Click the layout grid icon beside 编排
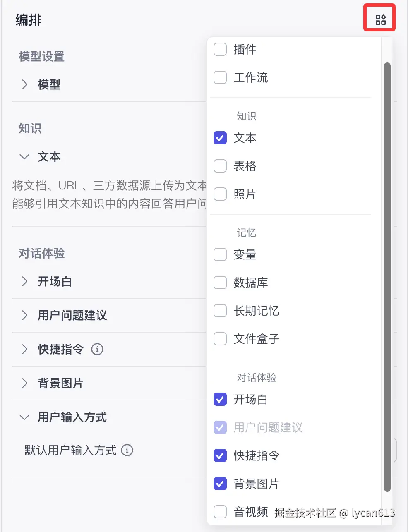The height and width of the screenshot is (532, 408). [x=380, y=19]
